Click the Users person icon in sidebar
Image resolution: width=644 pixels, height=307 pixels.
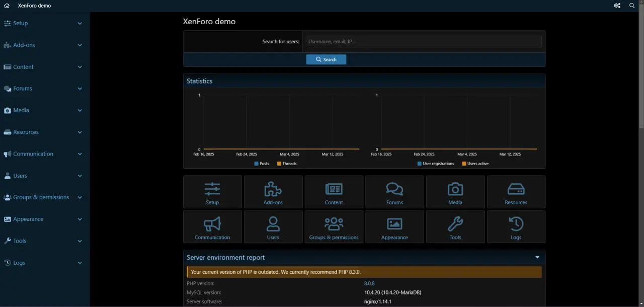click(7, 176)
